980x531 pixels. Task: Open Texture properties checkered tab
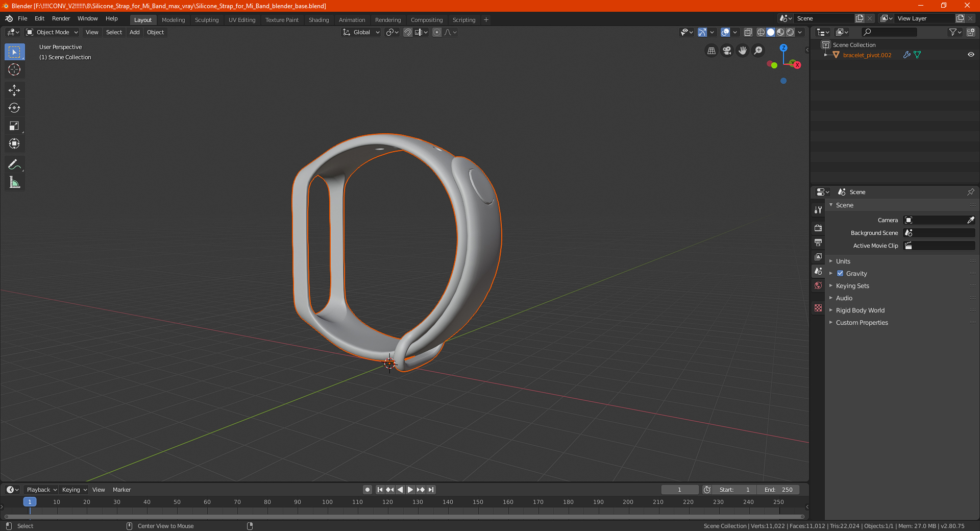[818, 308]
